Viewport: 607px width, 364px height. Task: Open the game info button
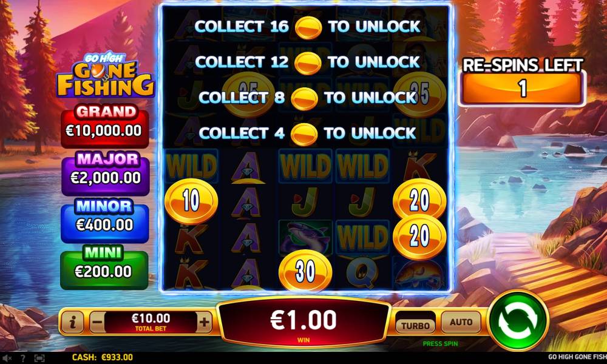pos(72,322)
